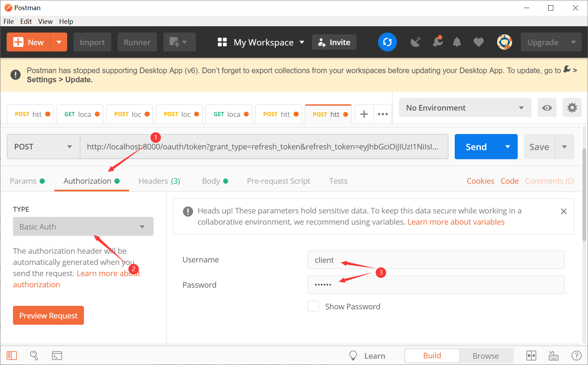Click the heart icon
The width and height of the screenshot is (588, 365).
[479, 42]
